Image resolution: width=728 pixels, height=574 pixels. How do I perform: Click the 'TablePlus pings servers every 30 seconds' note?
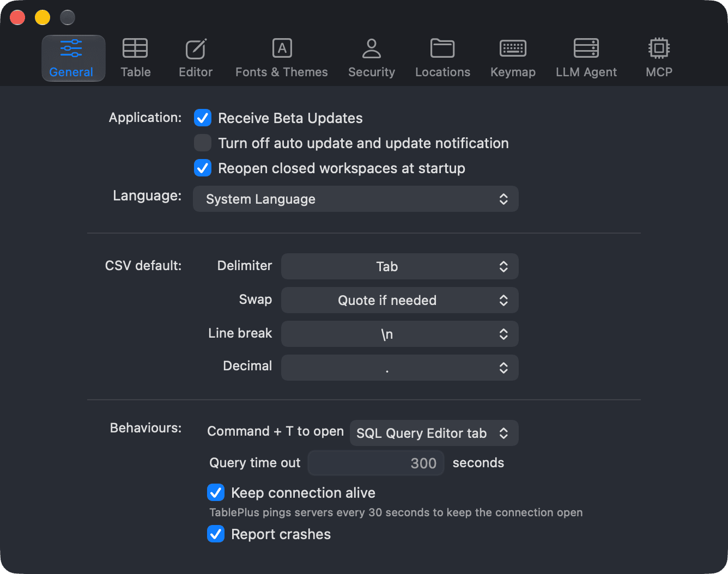coord(396,512)
